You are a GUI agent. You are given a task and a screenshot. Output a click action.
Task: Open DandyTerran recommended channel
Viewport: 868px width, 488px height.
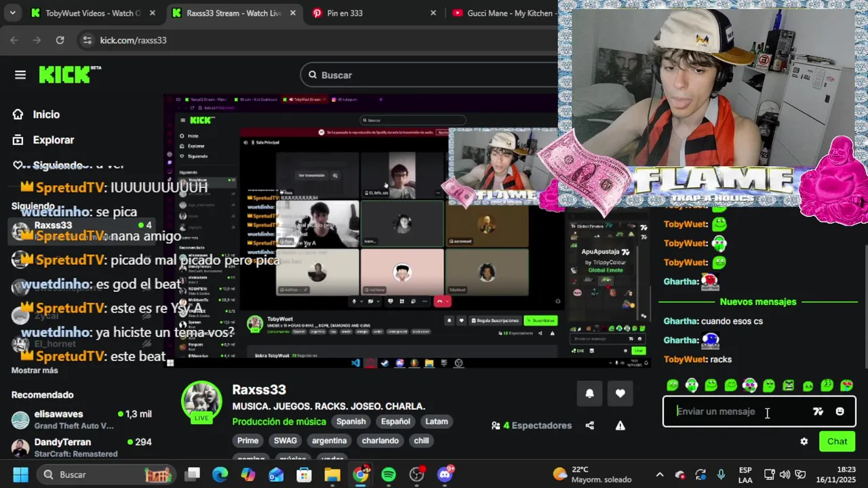click(81, 447)
